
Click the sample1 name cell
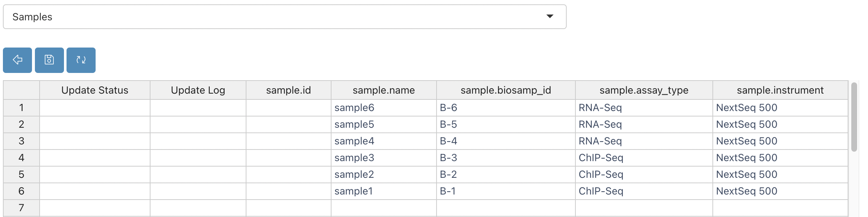pos(384,191)
